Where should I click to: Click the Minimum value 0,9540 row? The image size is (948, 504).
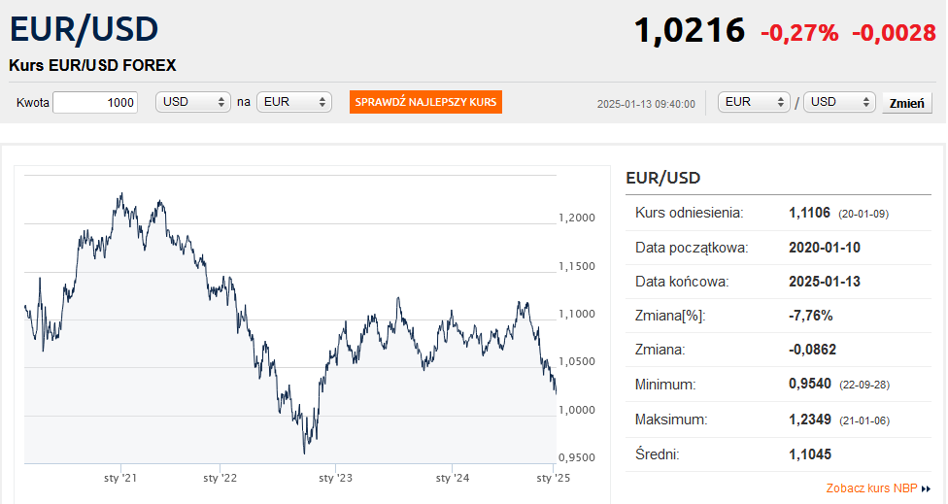[x=778, y=384]
